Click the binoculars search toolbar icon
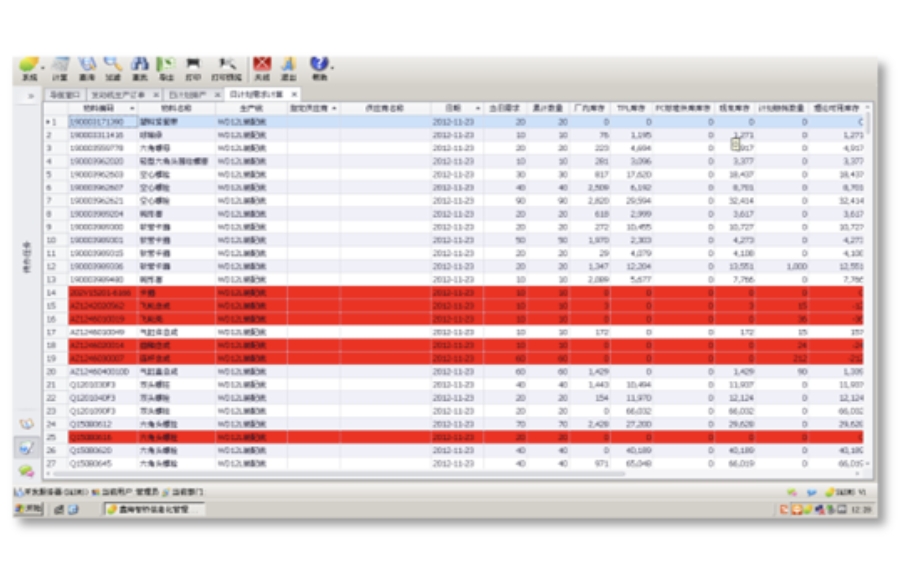 point(139,64)
